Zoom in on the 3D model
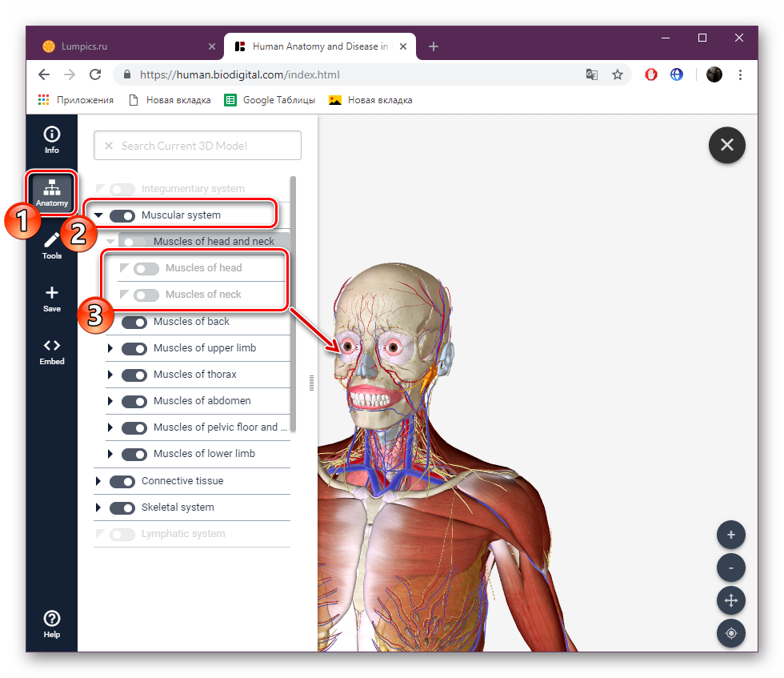The image size is (784, 678). click(730, 535)
